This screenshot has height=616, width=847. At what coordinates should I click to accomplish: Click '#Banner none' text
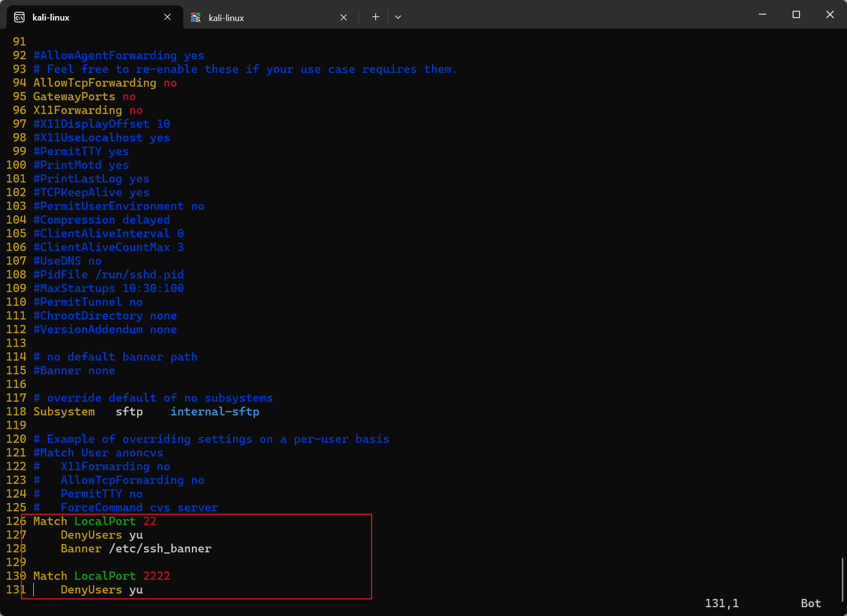(x=74, y=371)
